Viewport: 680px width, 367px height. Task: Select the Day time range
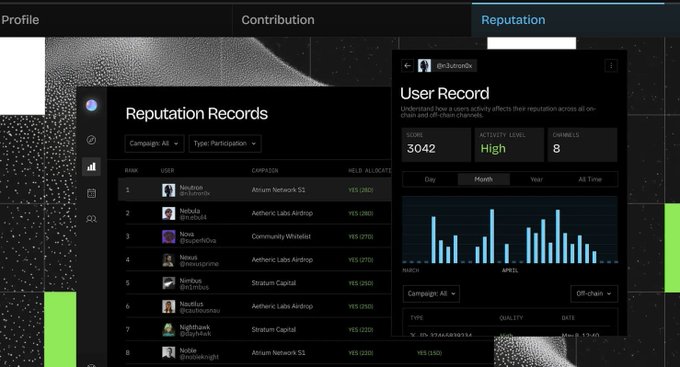click(x=430, y=179)
